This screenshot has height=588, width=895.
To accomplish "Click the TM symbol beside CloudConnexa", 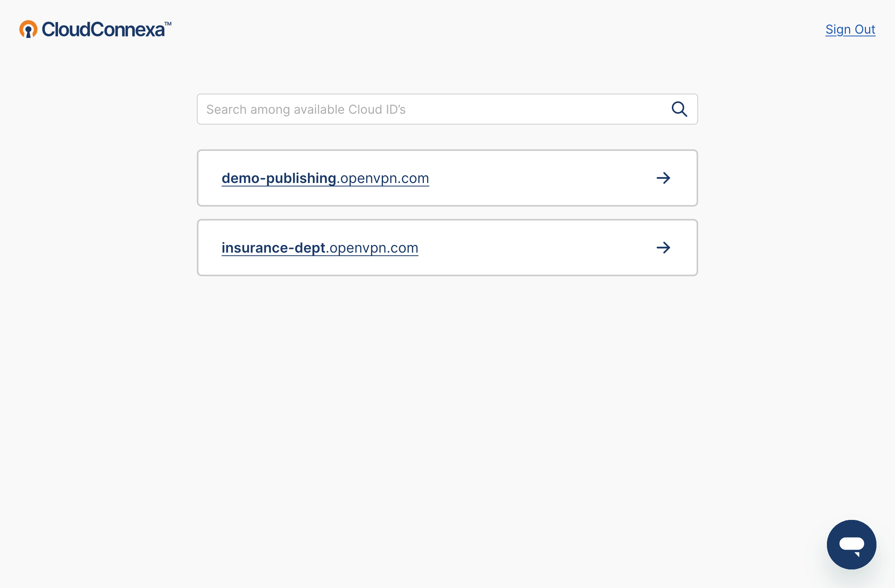I will 167,24.
